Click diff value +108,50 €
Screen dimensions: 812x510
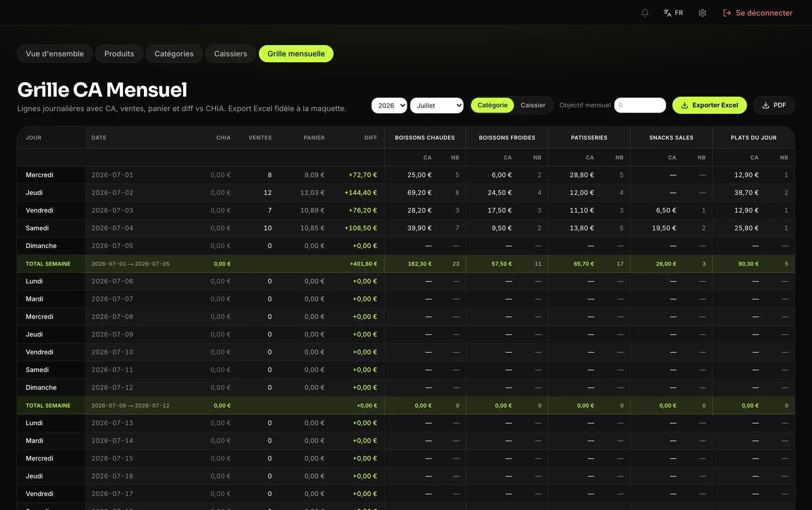(361, 228)
